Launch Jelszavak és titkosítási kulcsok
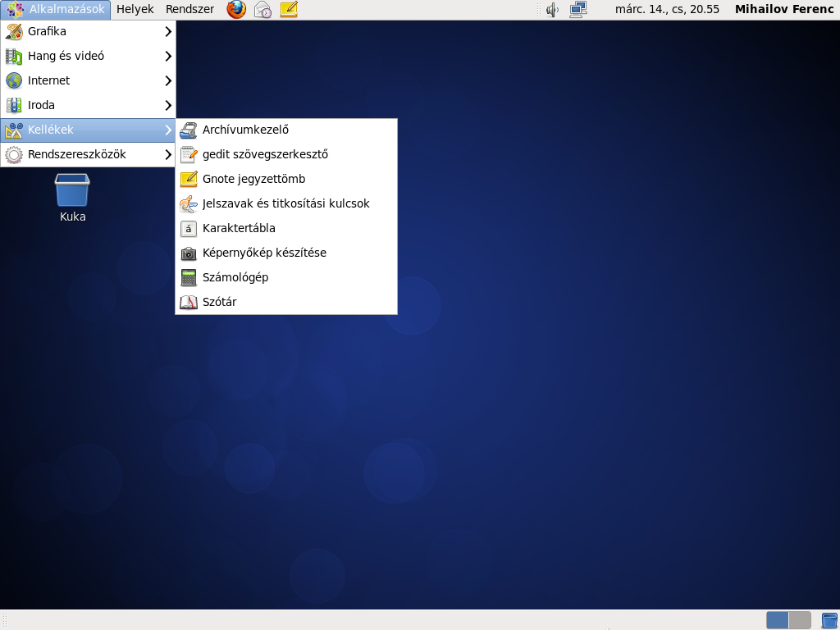 (x=286, y=204)
